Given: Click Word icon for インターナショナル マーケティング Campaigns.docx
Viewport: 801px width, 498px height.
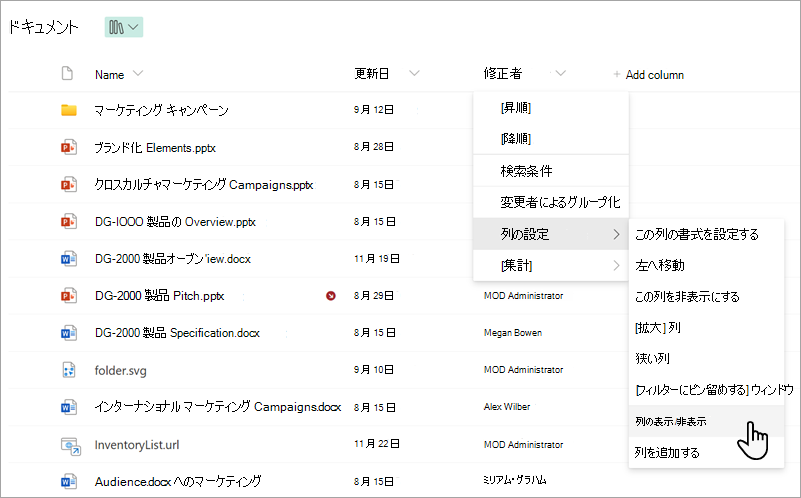Looking at the screenshot, I should coord(69,407).
